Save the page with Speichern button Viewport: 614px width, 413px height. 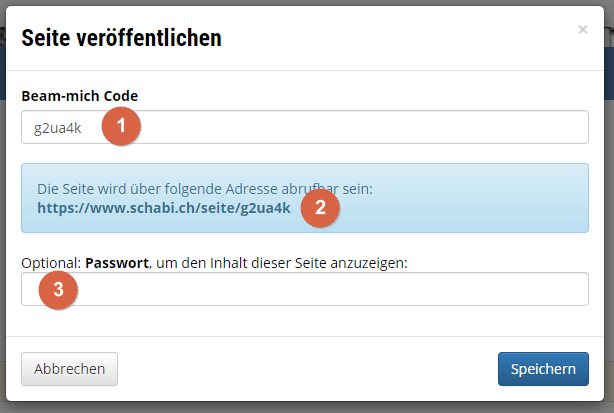(x=543, y=369)
